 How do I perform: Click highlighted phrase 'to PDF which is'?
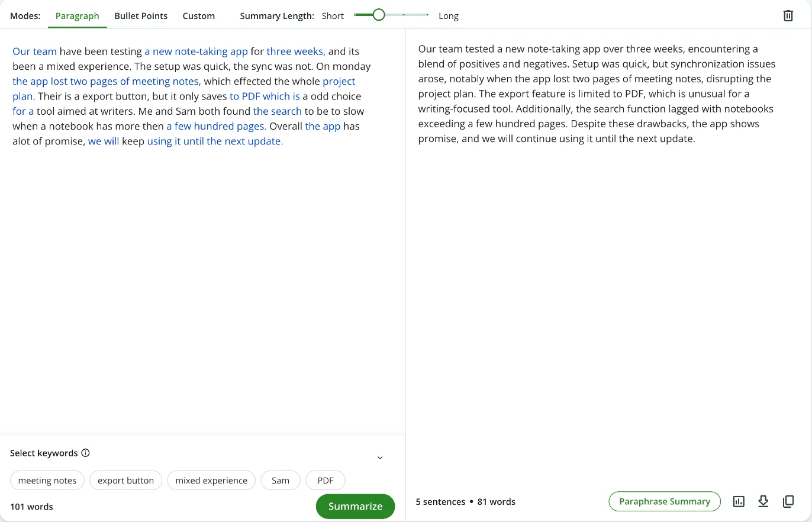point(265,96)
